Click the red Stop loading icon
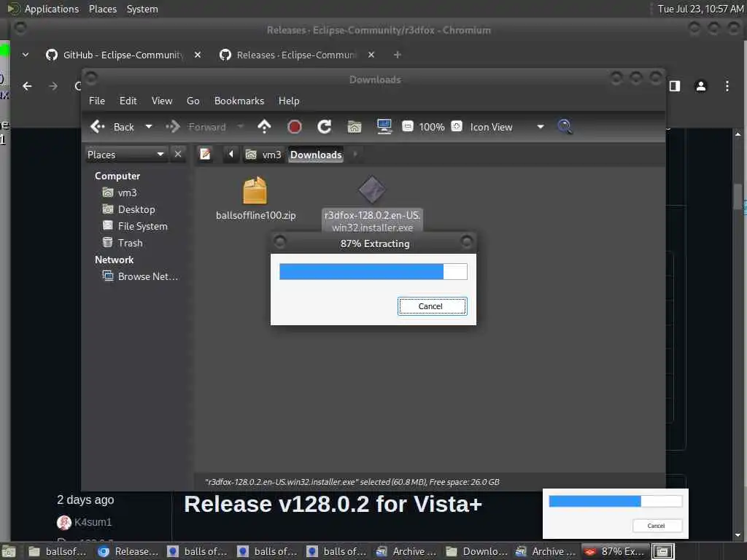 click(295, 127)
